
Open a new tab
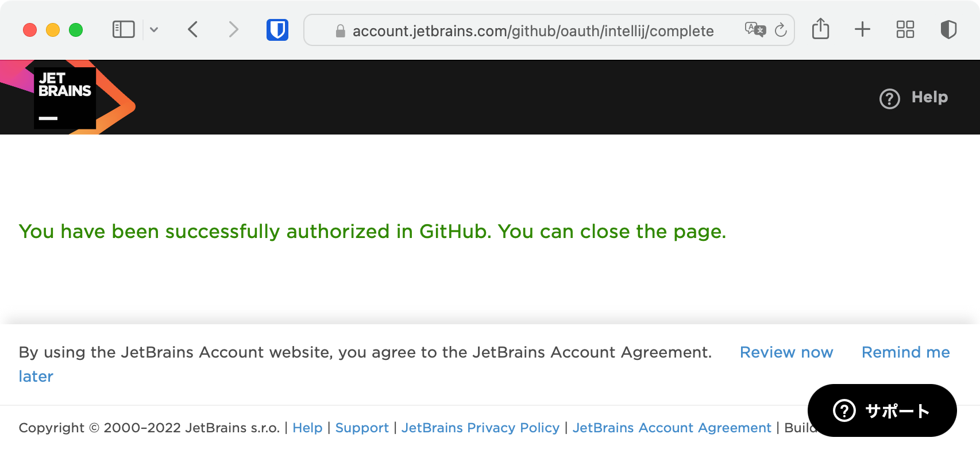tap(862, 29)
